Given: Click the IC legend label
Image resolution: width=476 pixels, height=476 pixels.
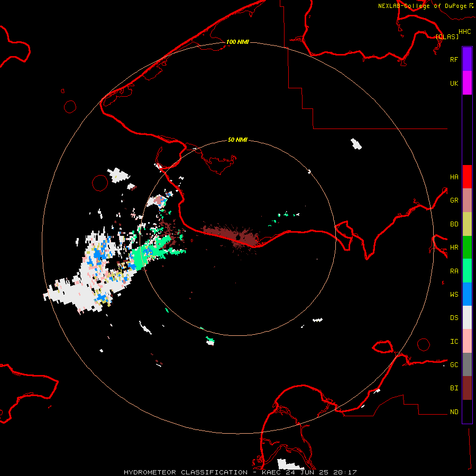Looking at the screenshot, I should pyautogui.click(x=454, y=342).
